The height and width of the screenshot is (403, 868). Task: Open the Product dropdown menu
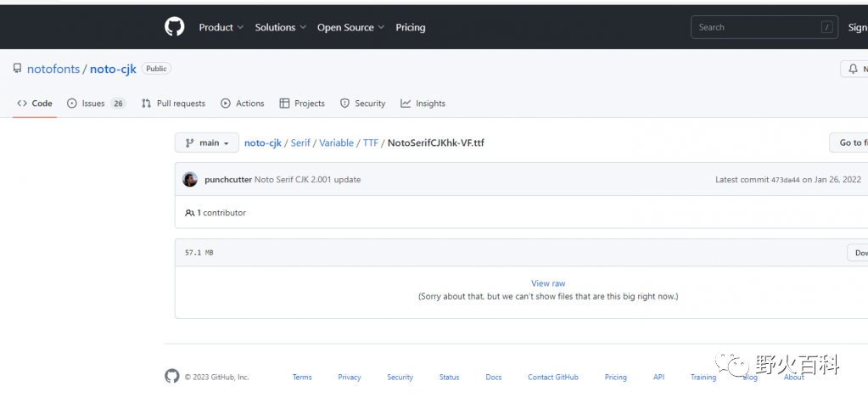221,27
